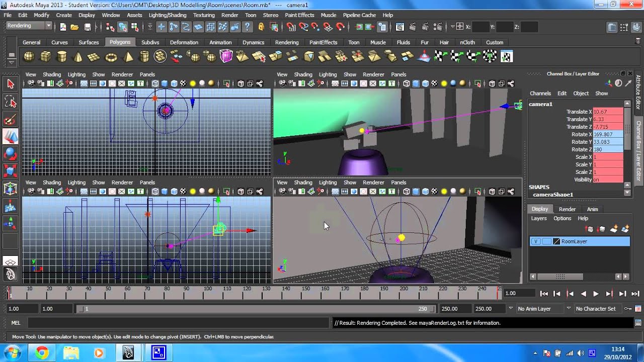Activate the Select tool in toolbox
This screenshot has height=362, width=644.
(11, 84)
